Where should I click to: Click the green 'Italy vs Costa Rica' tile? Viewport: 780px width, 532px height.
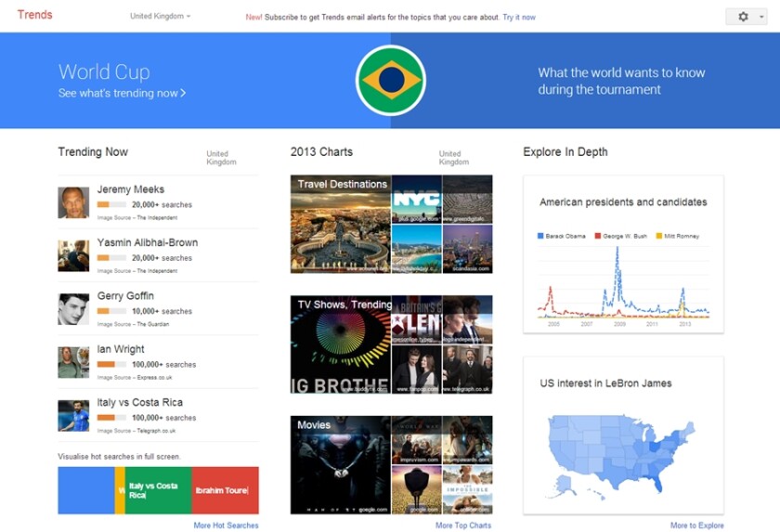158,490
